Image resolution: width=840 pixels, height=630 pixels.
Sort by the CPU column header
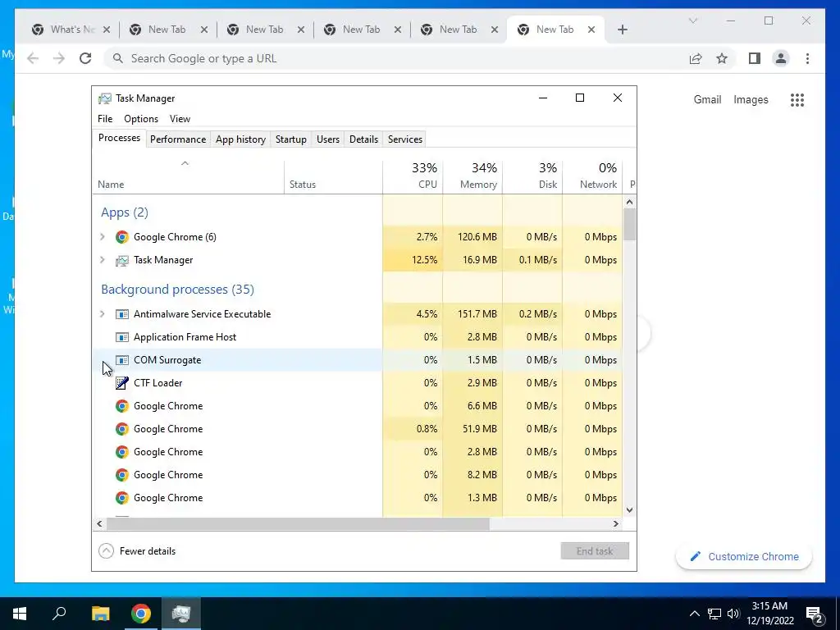point(413,177)
